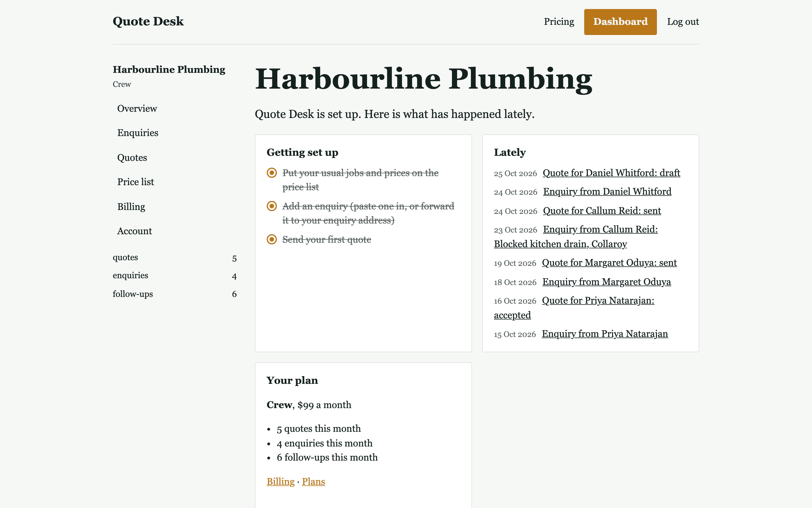Open Quote for Daniel Whitford: draft
Image resolution: width=812 pixels, height=508 pixels.
coord(611,173)
